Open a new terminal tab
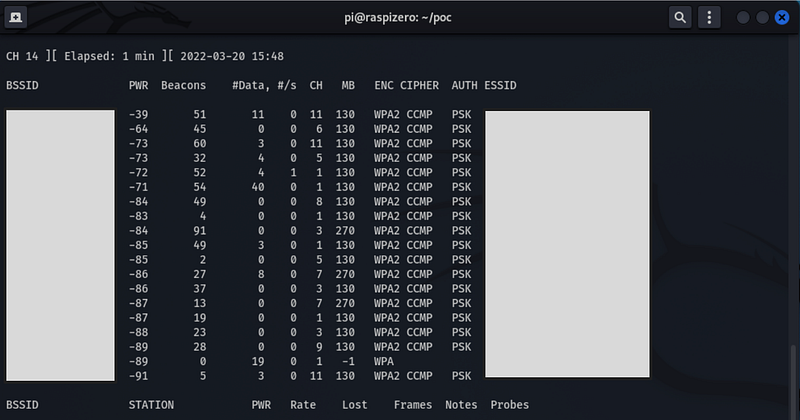The height and width of the screenshot is (420, 800). 18,18
